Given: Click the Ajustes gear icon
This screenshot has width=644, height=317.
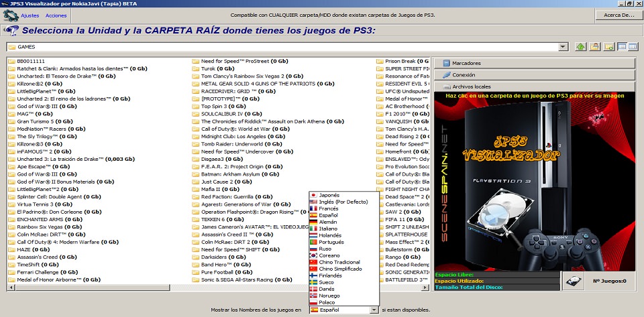Looking at the screenshot, I should (x=11, y=15).
